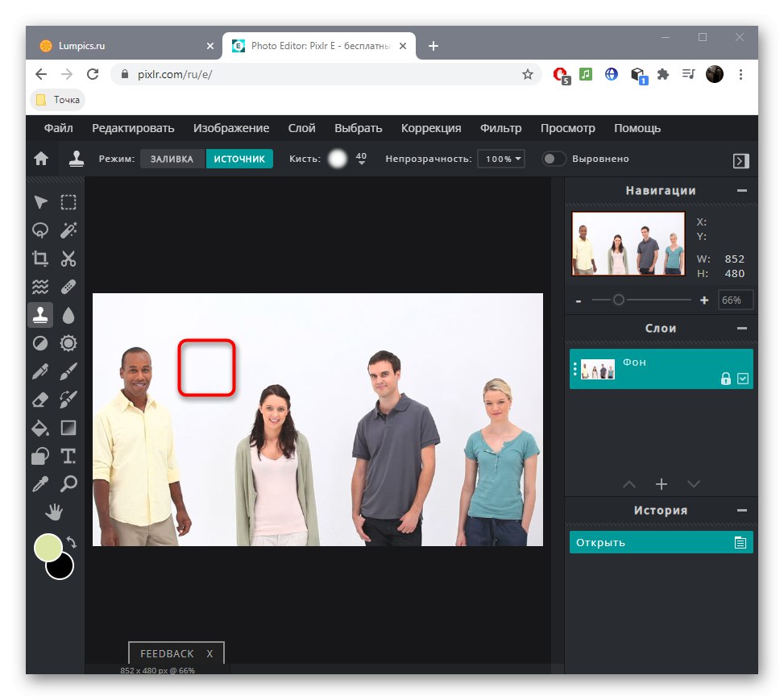Open the Слой menu
Viewport: 784px width, 700px height.
click(302, 129)
